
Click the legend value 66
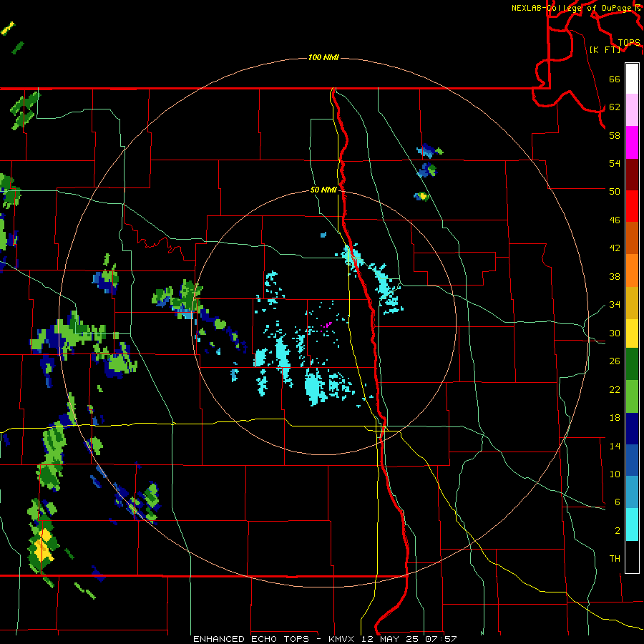(615, 79)
